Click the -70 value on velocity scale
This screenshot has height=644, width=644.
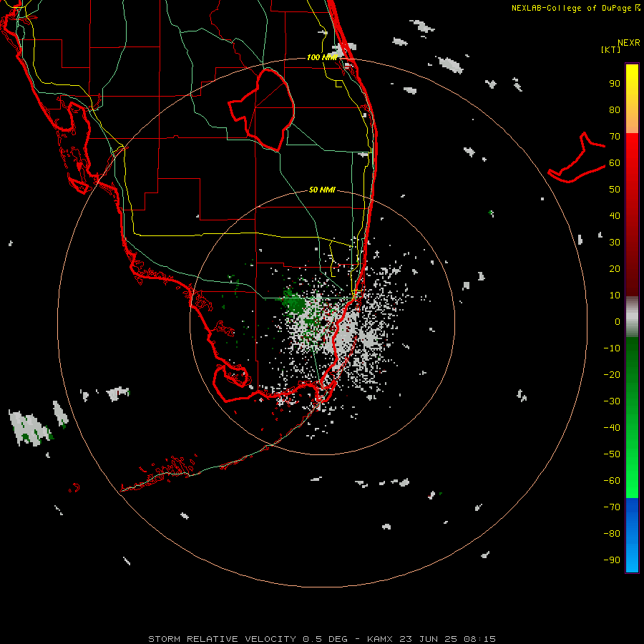[612, 507]
